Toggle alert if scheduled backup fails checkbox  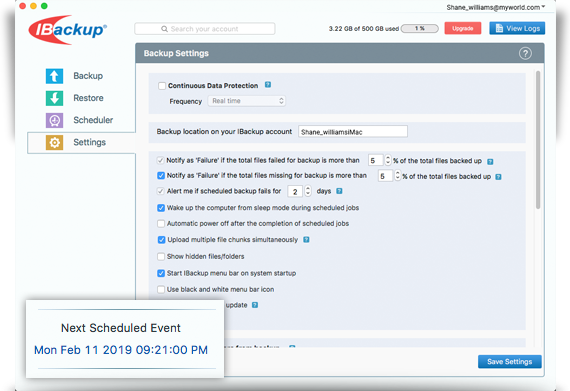(x=160, y=191)
